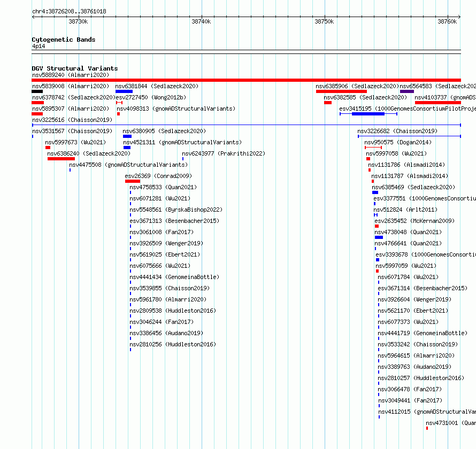
Task: Click nsv1131787 (Alsmadi2014) label
Action: [x=410, y=176]
